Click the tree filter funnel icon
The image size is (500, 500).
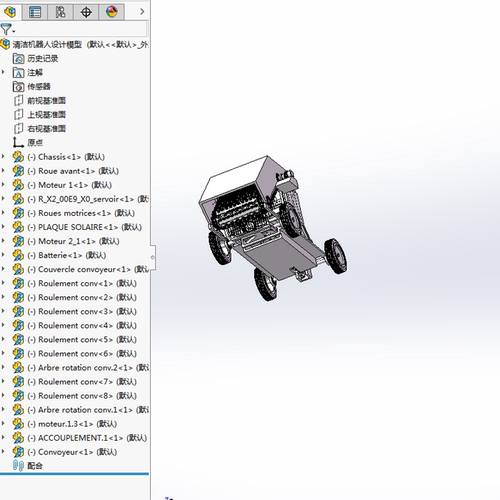point(7,29)
